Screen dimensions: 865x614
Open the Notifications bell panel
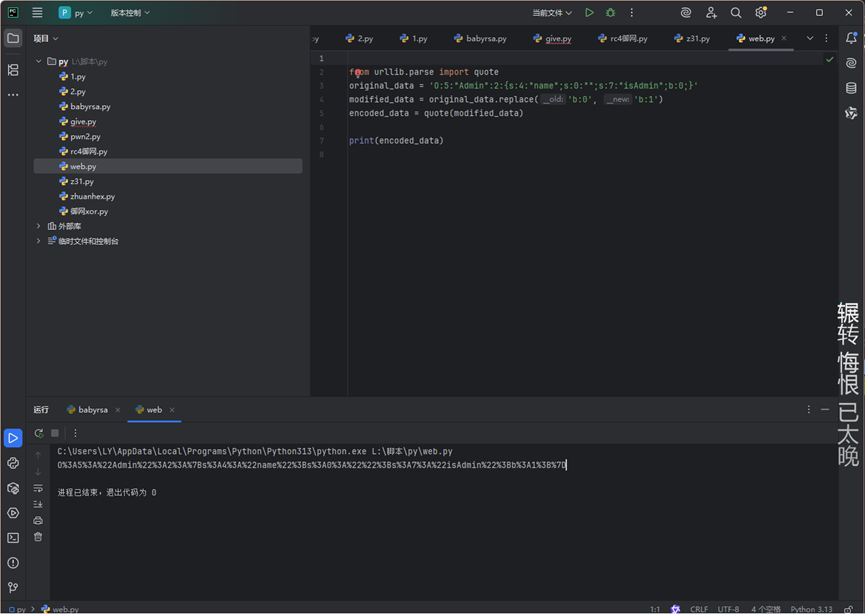pos(851,38)
